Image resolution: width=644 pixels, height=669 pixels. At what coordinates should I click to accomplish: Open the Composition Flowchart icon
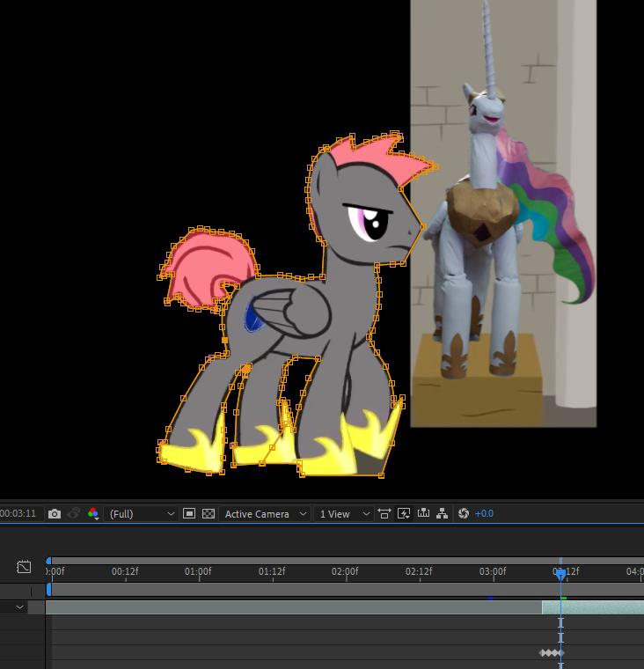click(443, 513)
